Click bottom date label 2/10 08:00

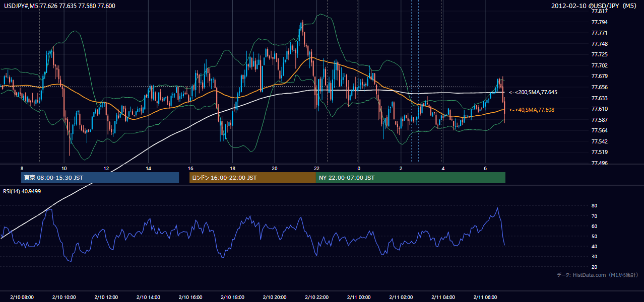click(x=22, y=297)
